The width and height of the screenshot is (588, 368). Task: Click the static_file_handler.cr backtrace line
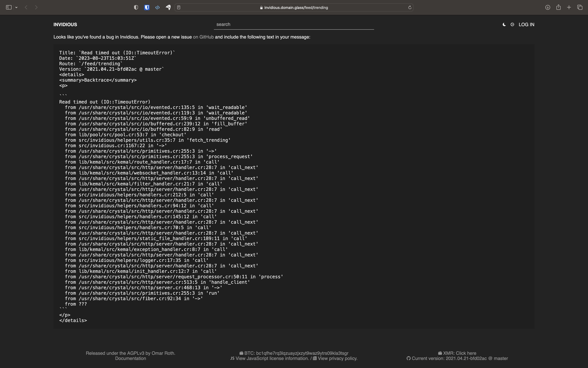[156, 238]
